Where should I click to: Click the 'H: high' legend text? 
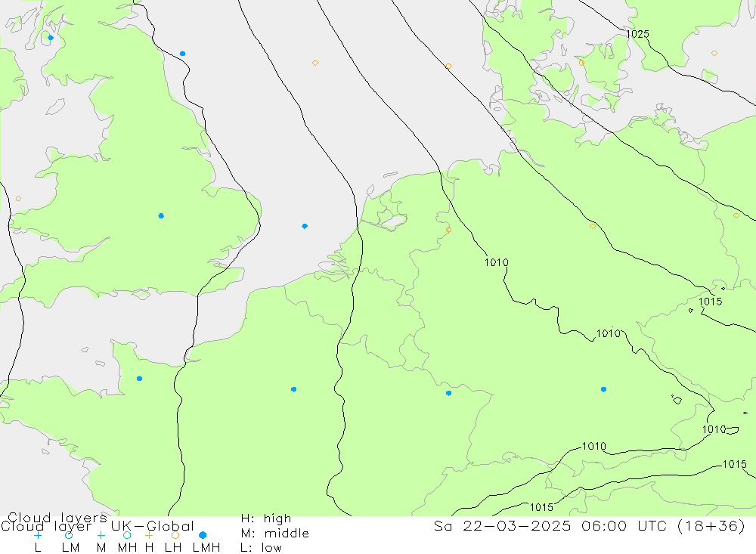[x=265, y=518]
